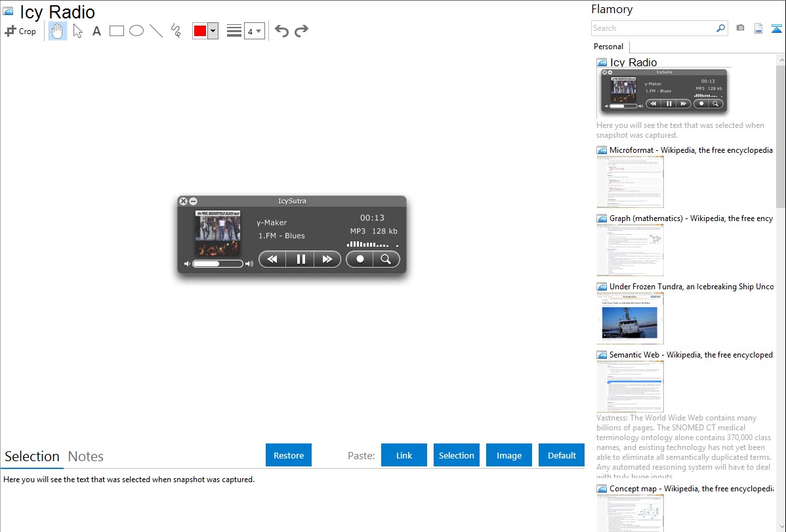The image size is (786, 532).
Task: Open the Semantic Web snapshot thumbnail
Action: pos(630,386)
